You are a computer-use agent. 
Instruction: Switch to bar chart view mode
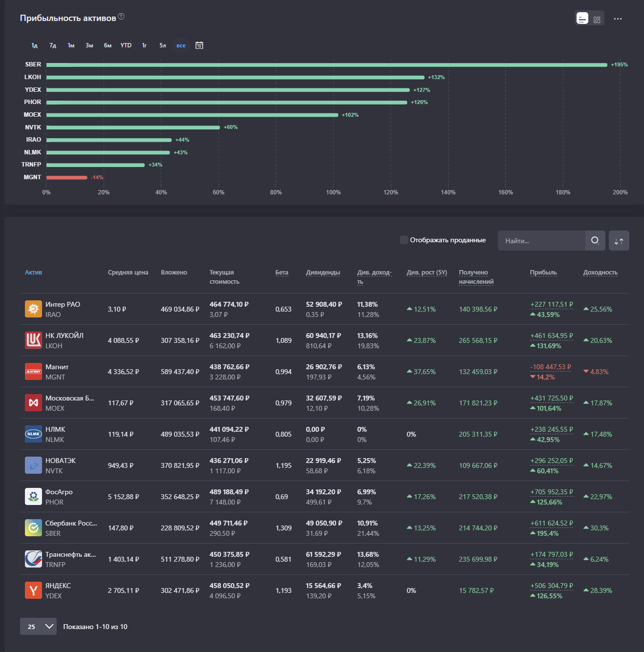click(582, 19)
